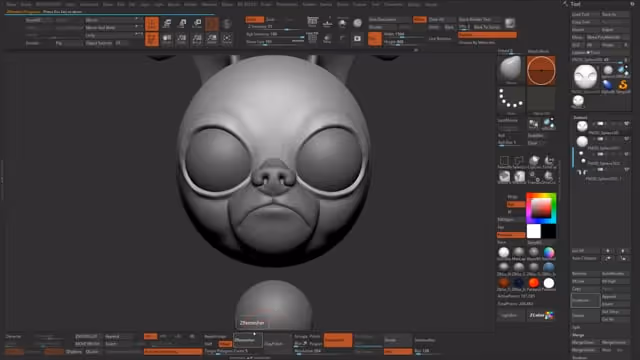The image size is (640, 360).
Task: Click the Duplicate button in the Subtool panel
Action: pos(586,300)
